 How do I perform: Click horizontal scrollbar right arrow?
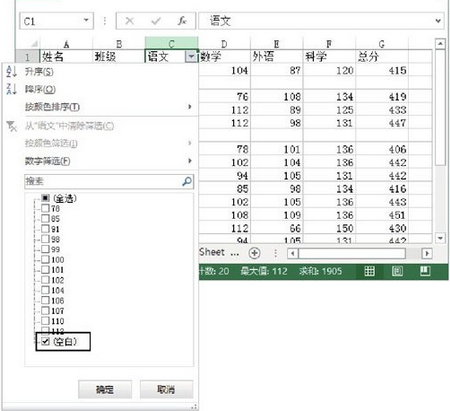427,253
